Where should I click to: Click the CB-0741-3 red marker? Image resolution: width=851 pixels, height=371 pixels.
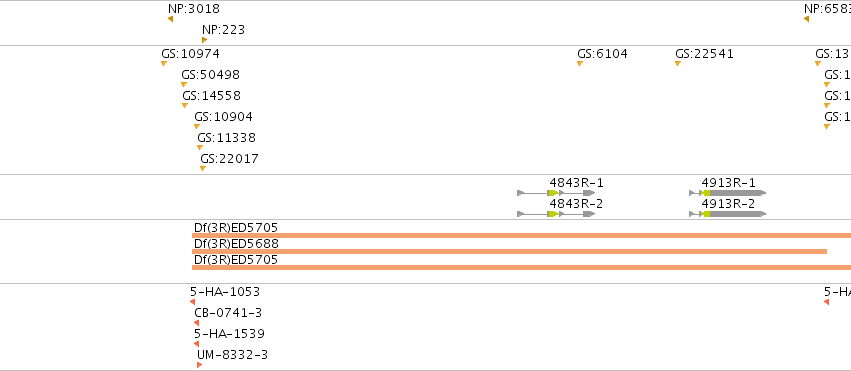click(x=196, y=323)
